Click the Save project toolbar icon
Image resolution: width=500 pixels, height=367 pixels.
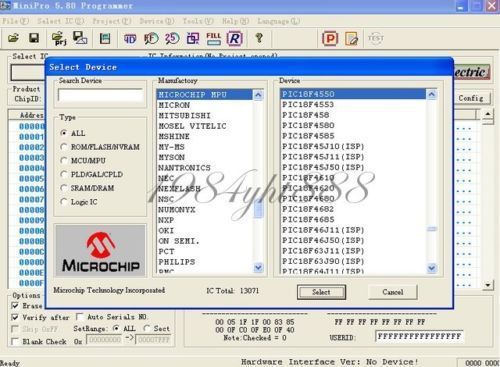click(x=80, y=38)
